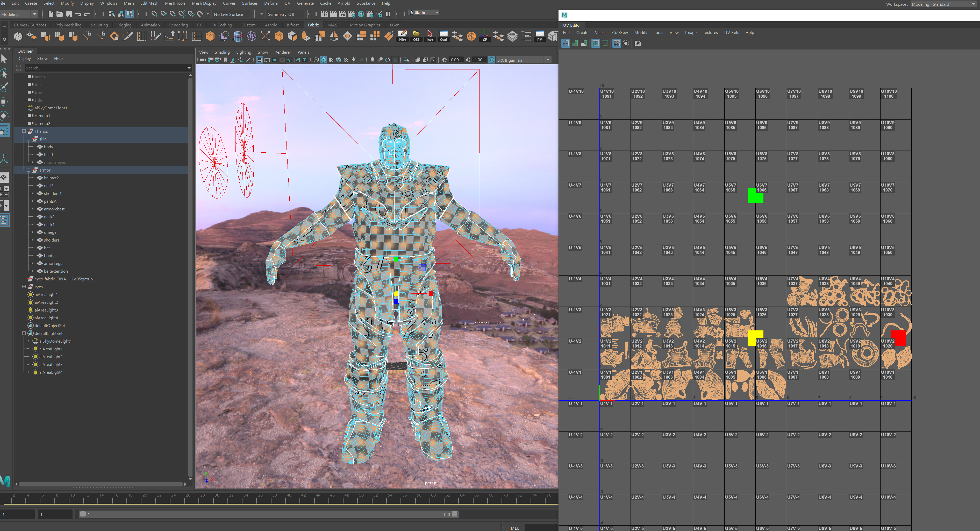The image size is (980, 531).
Task: Toggle viewport grid display icon
Action: click(x=260, y=60)
